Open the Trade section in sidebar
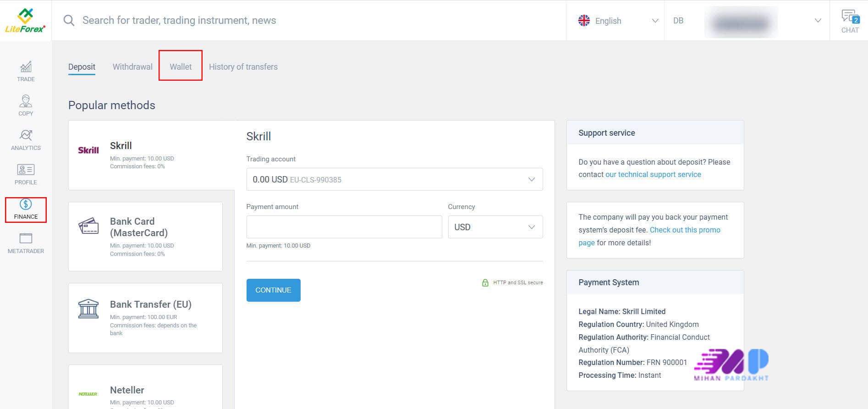This screenshot has height=409, width=868. click(x=26, y=72)
